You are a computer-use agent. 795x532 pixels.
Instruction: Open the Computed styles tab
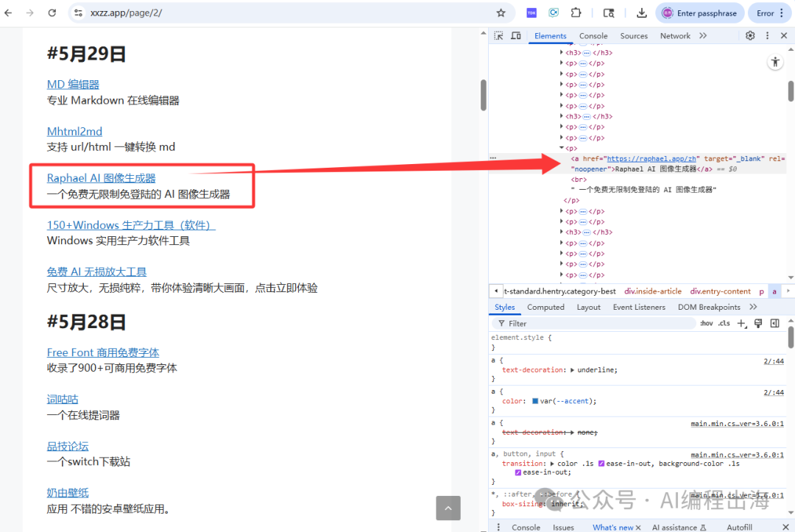(x=545, y=307)
